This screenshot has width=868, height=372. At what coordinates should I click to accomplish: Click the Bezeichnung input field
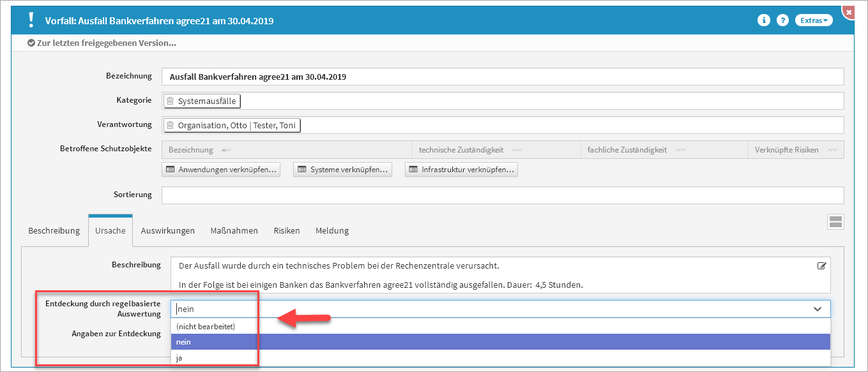[503, 77]
